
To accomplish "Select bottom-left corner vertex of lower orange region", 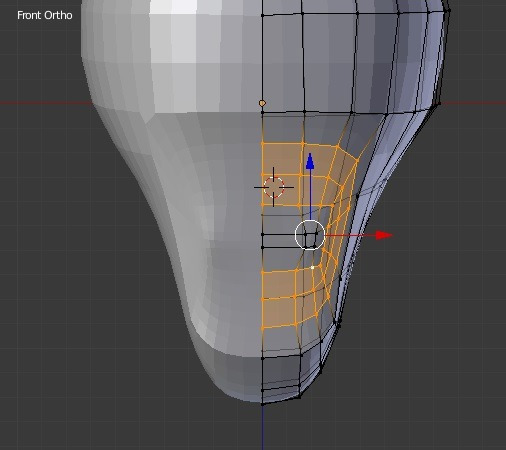I will (263, 328).
